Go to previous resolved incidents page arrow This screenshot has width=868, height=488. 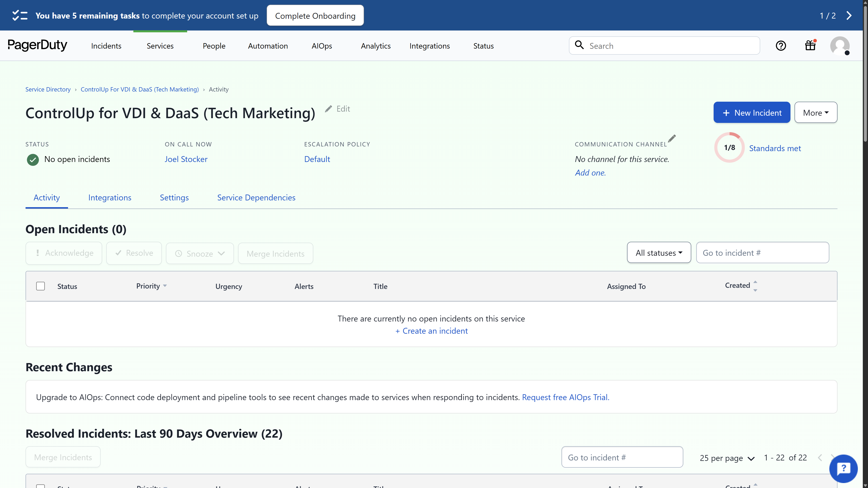coord(820,457)
